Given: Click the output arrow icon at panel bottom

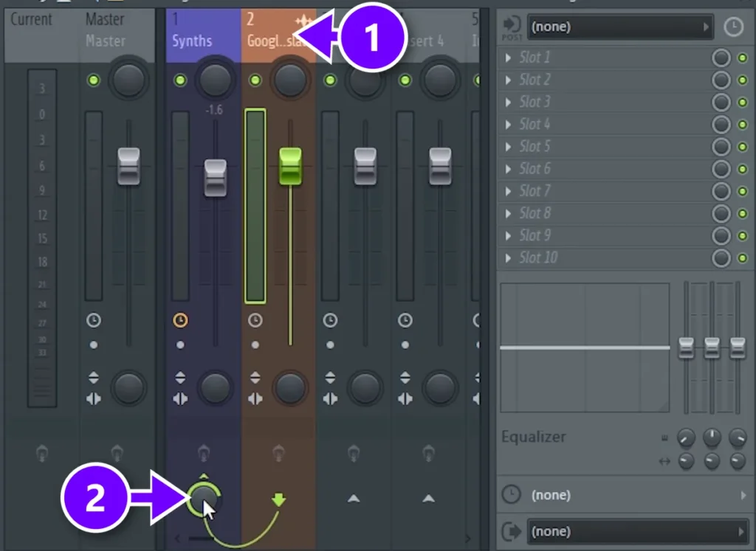Looking at the screenshot, I should click(512, 531).
